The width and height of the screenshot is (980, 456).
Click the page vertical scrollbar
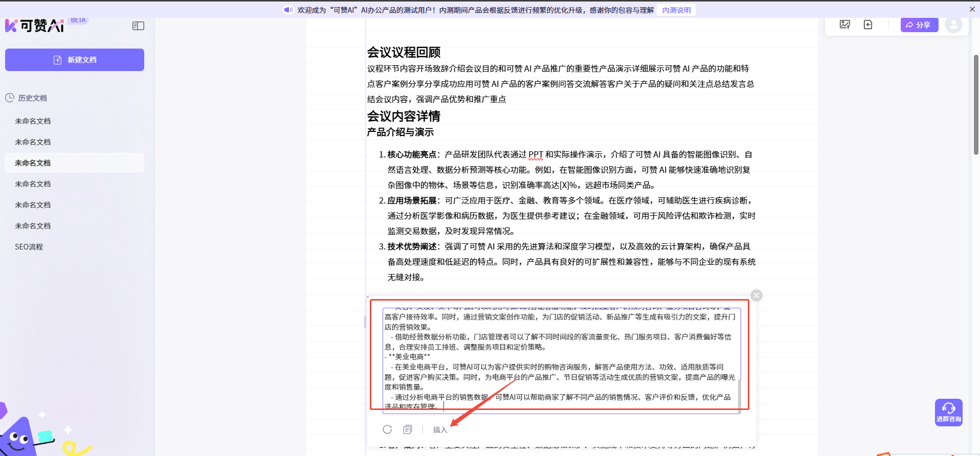(x=976, y=105)
